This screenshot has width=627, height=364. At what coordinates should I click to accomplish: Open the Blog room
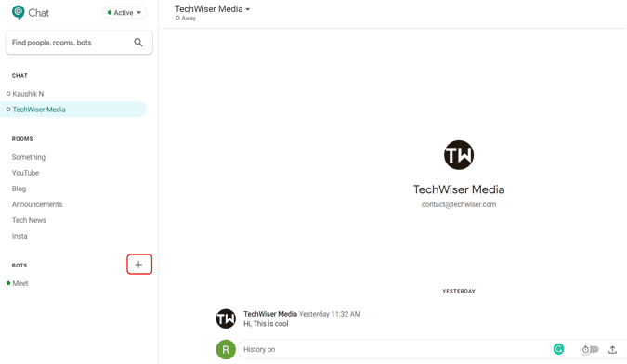tap(19, 188)
